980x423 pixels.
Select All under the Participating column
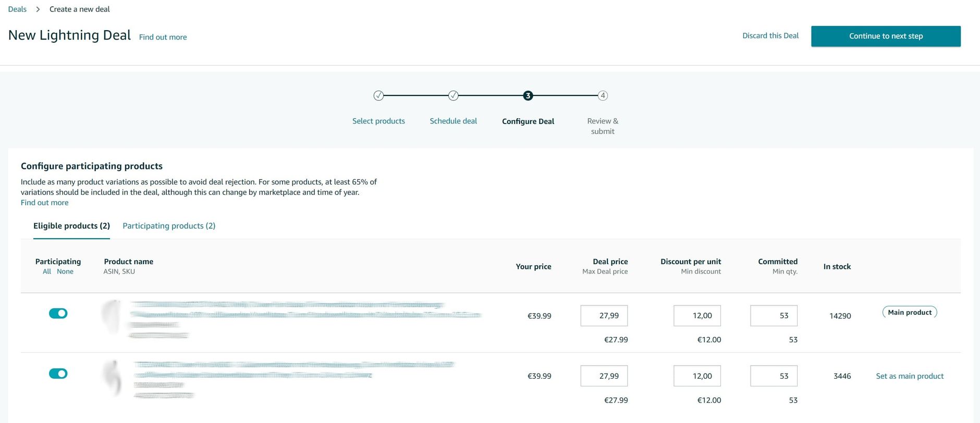47,271
